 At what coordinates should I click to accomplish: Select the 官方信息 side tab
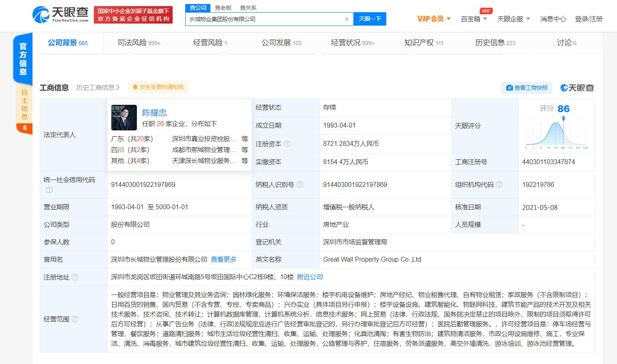[x=23, y=59]
